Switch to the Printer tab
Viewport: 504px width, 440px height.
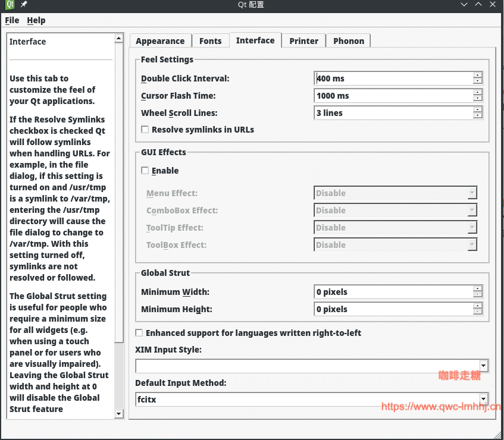coord(303,41)
